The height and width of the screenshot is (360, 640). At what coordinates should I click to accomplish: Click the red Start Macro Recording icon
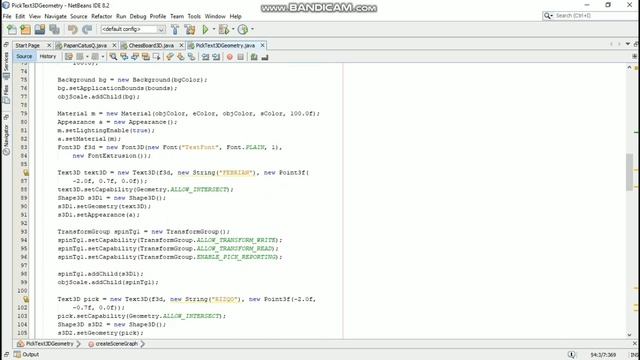point(230,57)
